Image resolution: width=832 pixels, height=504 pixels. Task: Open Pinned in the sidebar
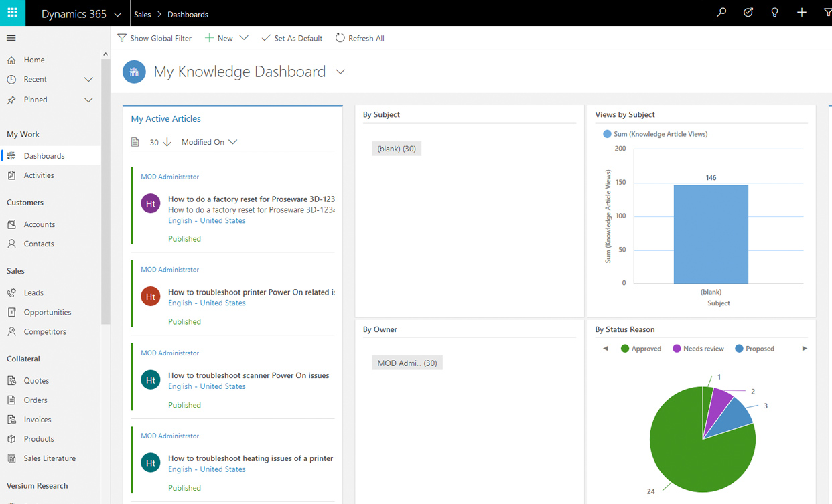click(36, 100)
